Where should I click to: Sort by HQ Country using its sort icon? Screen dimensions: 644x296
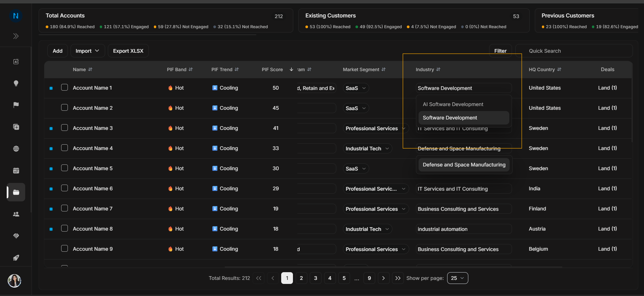(x=559, y=69)
